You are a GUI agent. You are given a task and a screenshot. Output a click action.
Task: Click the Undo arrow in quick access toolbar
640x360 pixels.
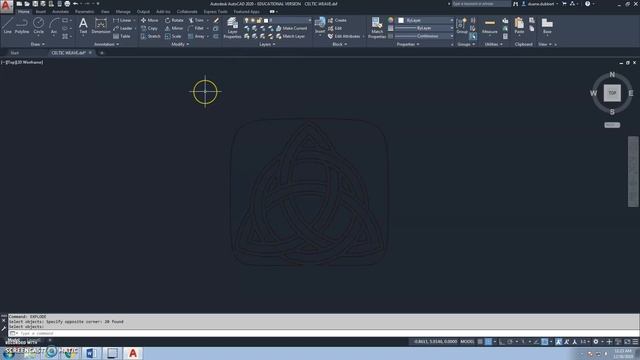click(76, 4)
